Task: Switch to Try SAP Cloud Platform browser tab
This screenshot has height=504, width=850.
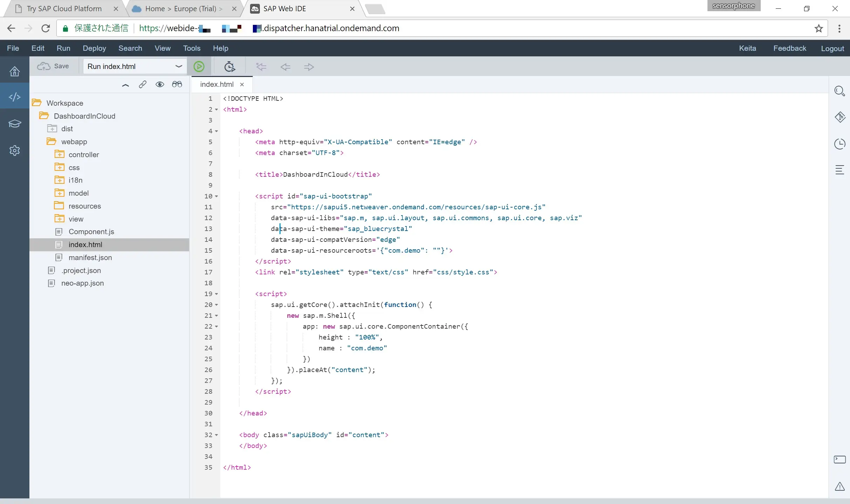Action: 64,9
